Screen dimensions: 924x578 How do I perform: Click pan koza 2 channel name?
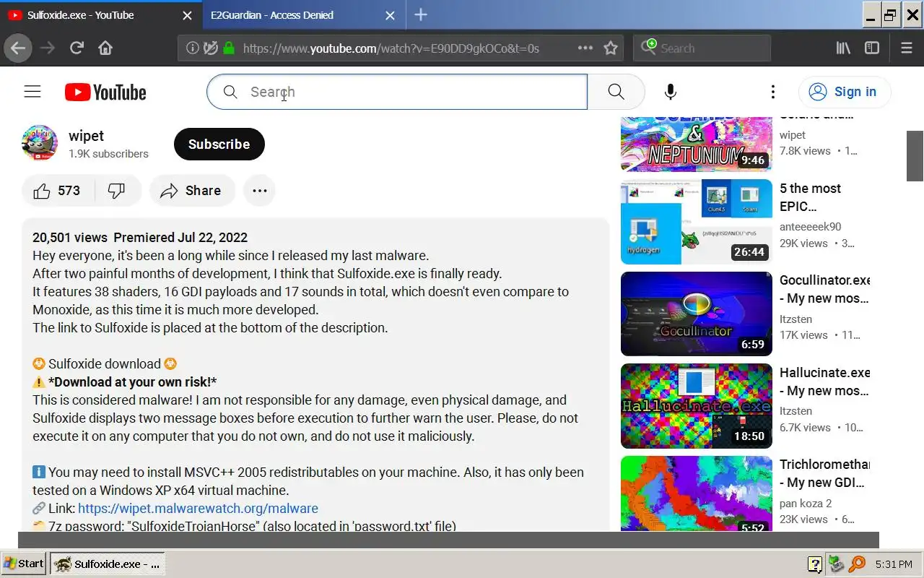coord(806,503)
